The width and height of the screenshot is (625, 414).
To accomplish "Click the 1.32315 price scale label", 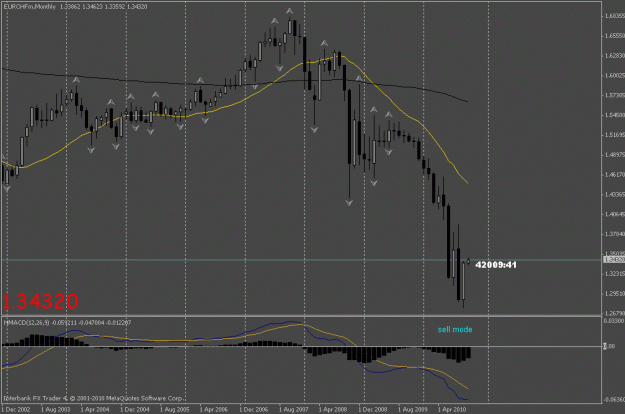I will (x=614, y=274).
